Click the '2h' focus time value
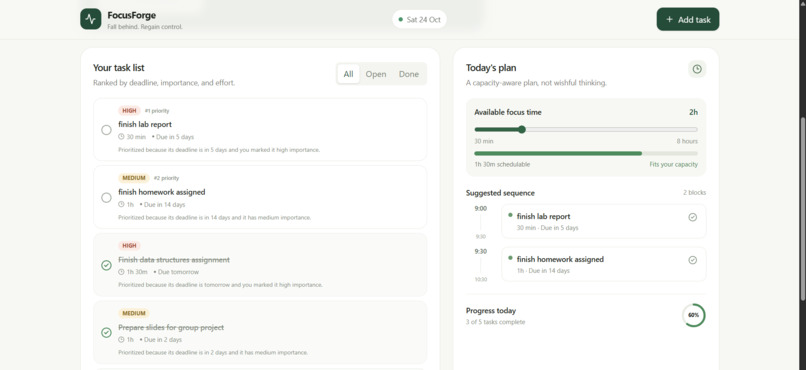 (693, 112)
